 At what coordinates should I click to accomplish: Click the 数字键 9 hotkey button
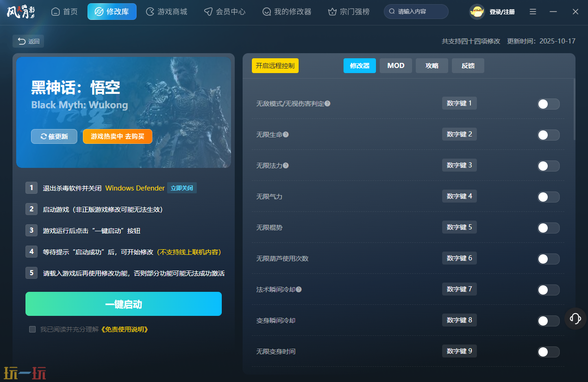(459, 351)
